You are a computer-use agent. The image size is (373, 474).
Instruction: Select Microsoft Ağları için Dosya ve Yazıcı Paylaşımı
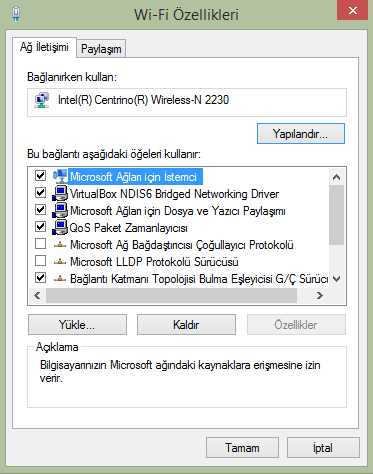point(178,211)
